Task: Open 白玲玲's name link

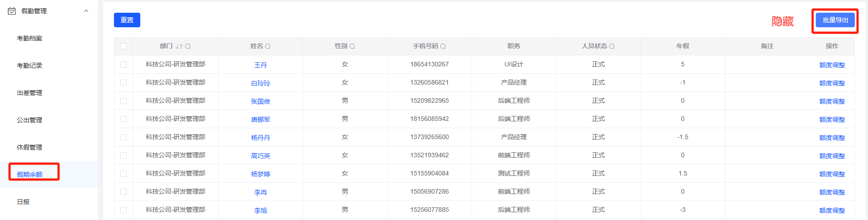Action: [x=261, y=83]
